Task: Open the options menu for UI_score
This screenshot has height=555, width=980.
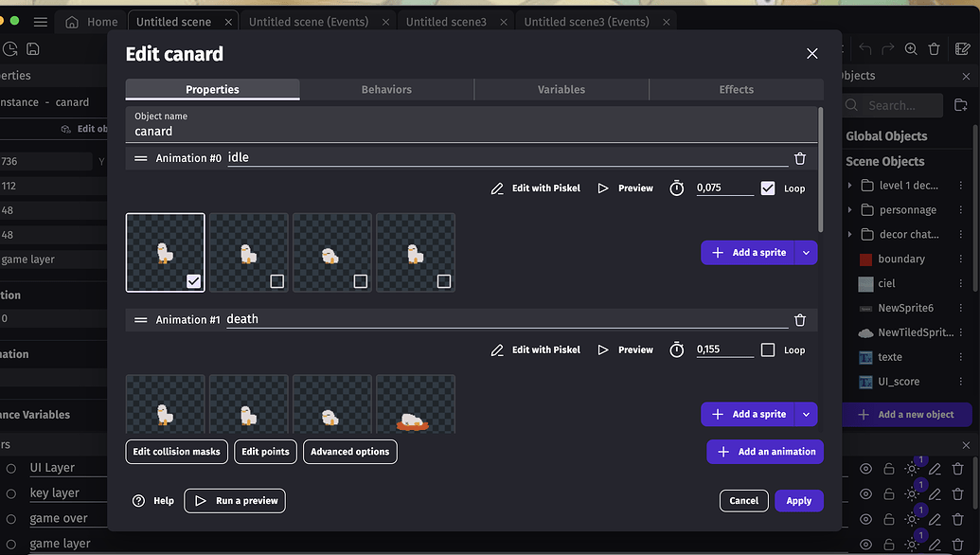Action: (x=961, y=382)
